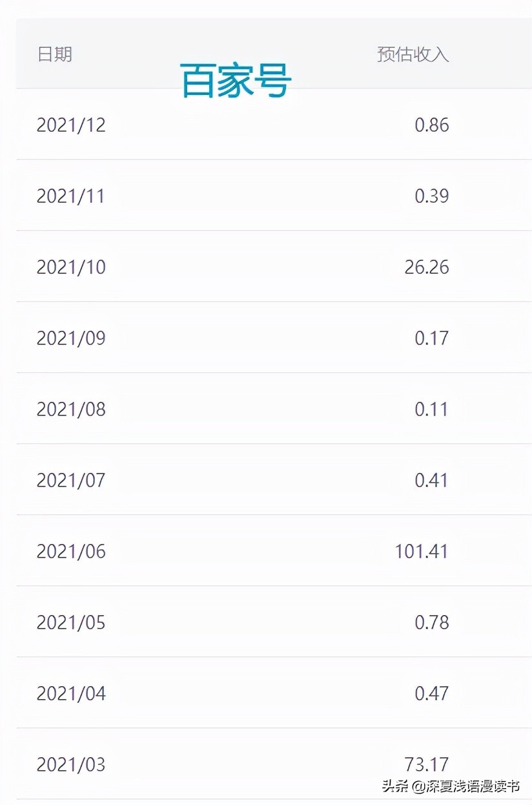Click the 0.86 income value
Image resolution: width=532 pixels, height=805 pixels.
pyautogui.click(x=431, y=125)
